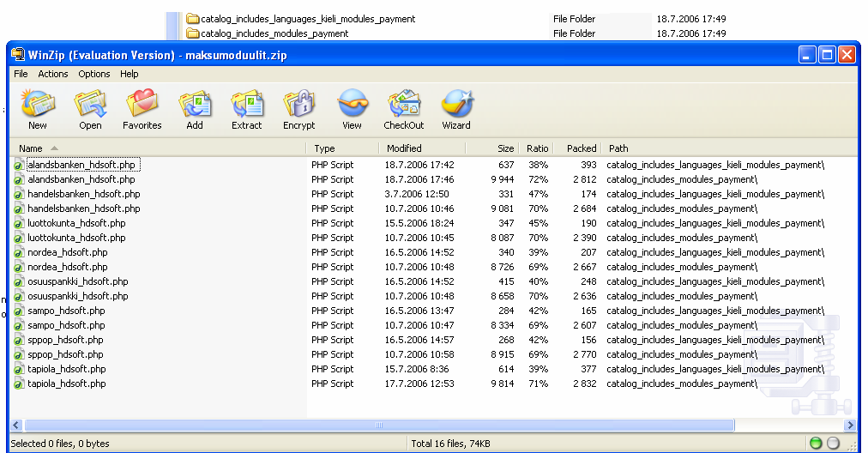Click the file icon of the 9 814-byte tapiola_hdsoft.php
The image size is (868, 453).
click(x=19, y=384)
